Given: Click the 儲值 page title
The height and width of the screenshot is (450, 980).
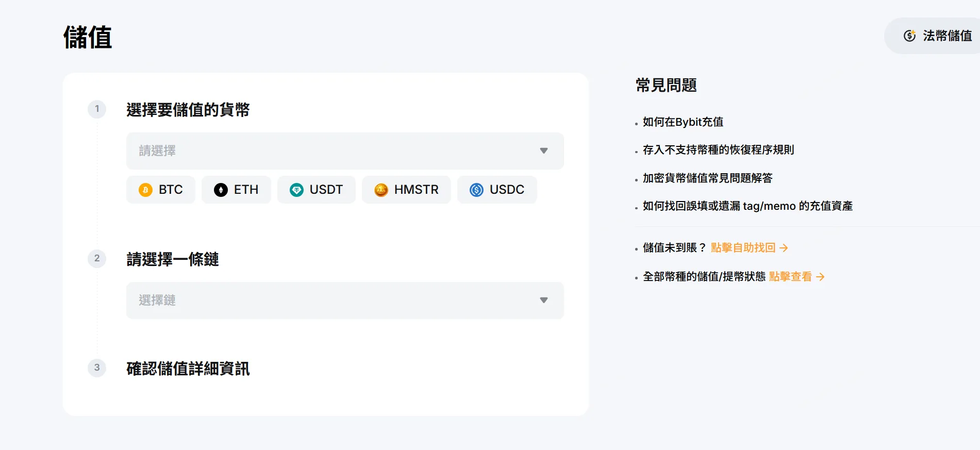Looking at the screenshot, I should click(x=88, y=38).
